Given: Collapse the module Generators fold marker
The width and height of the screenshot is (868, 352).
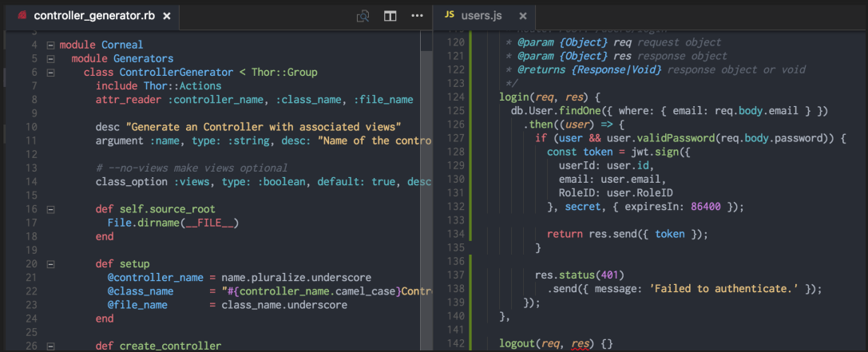Looking at the screenshot, I should [50, 59].
